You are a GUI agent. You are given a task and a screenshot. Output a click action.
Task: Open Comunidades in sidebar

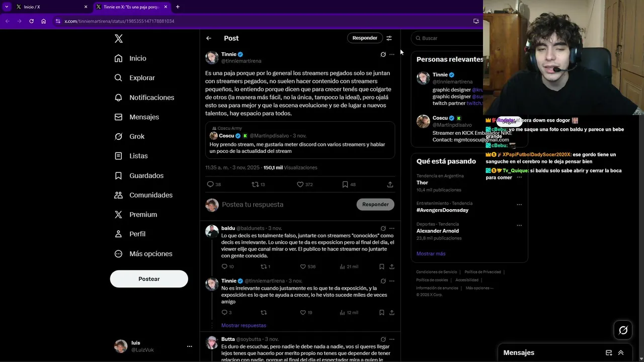[x=143, y=195]
